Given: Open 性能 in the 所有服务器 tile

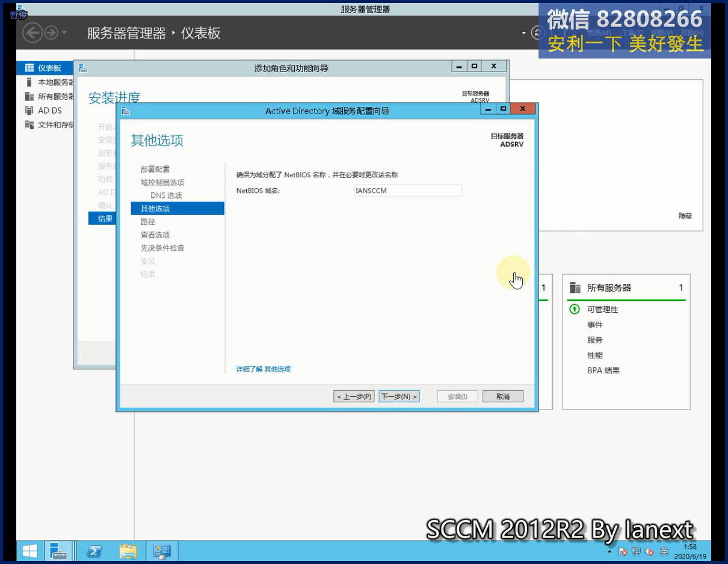Looking at the screenshot, I should click(595, 355).
